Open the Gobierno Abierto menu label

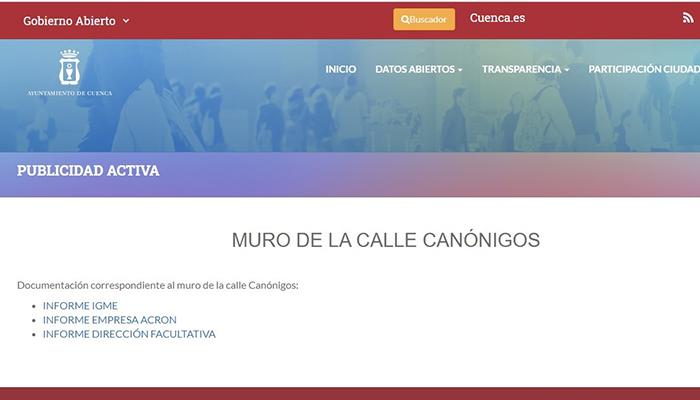69,21
